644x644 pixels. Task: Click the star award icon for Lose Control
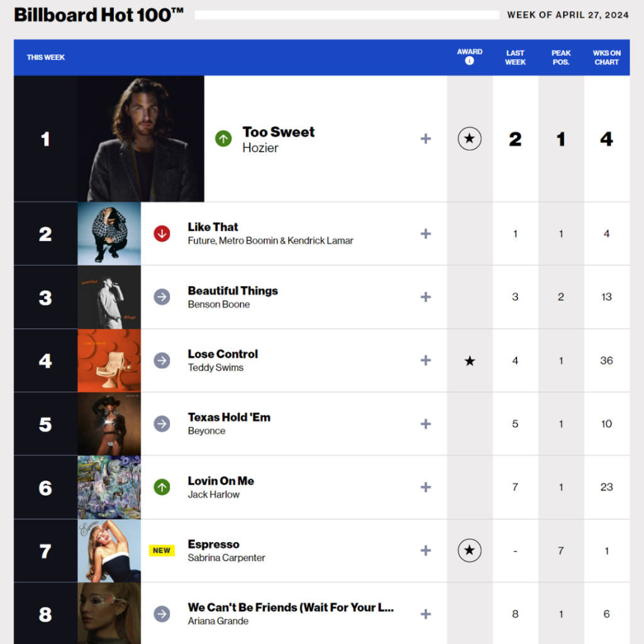[469, 360]
